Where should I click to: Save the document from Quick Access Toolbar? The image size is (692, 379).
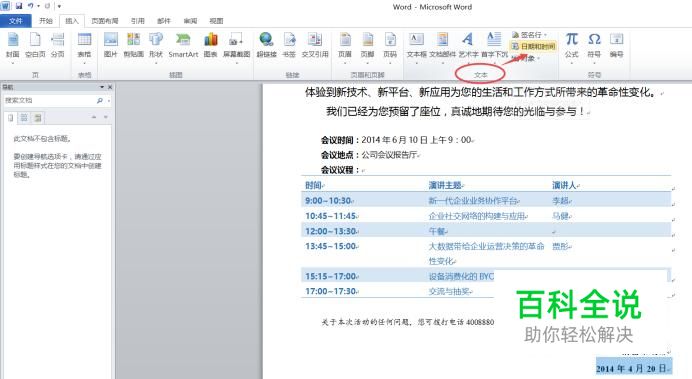tap(19, 6)
